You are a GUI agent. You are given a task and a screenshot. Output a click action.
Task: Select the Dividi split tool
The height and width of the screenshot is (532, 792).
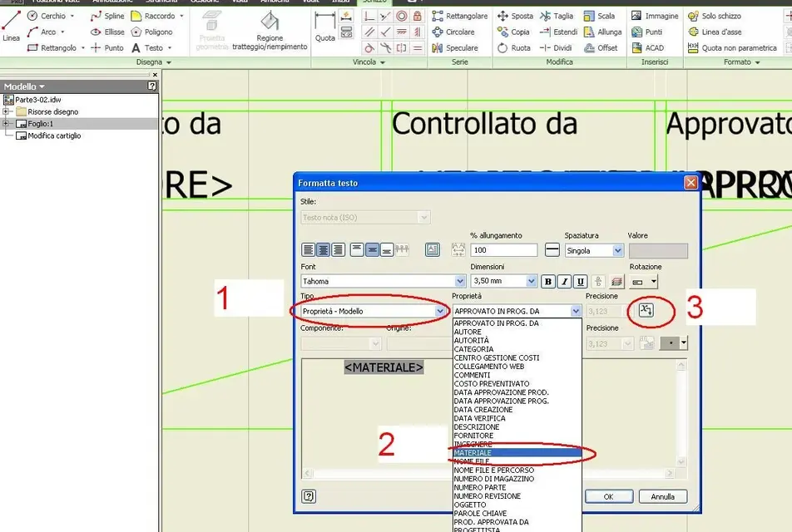point(556,48)
